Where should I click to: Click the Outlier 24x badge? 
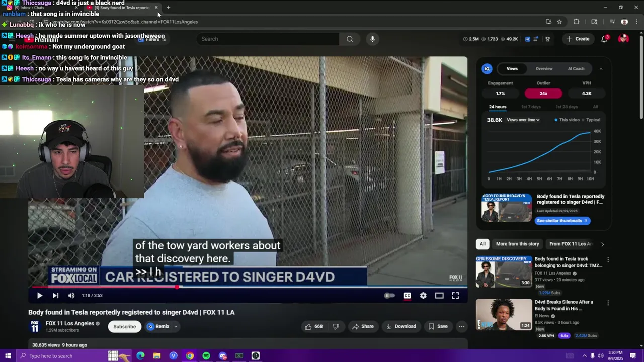[543, 93]
